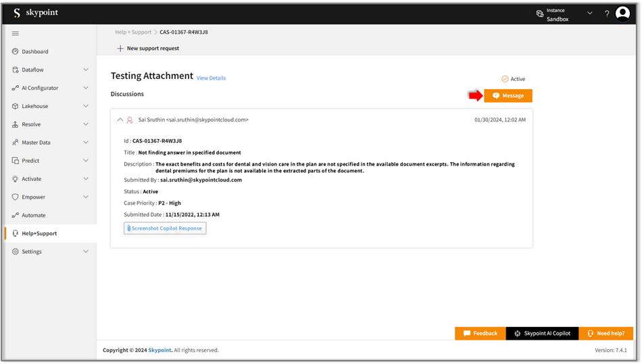642x364 pixels.
Task: Open the user profile avatar
Action: pos(623,14)
